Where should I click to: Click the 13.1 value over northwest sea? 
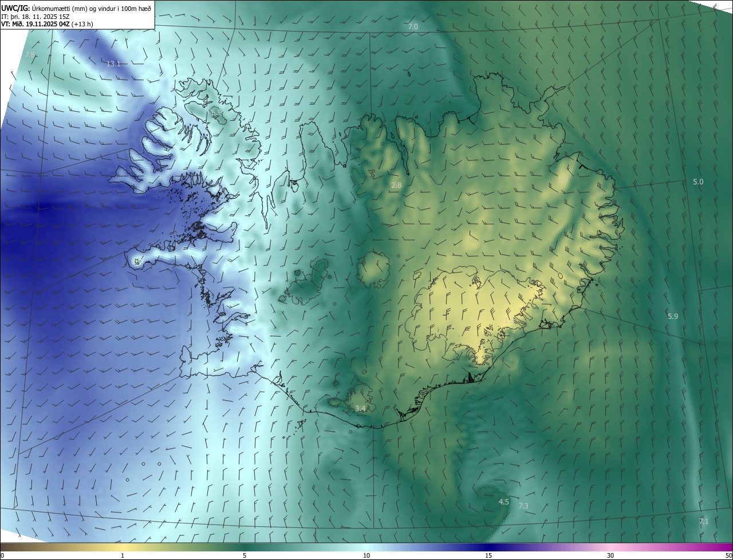pyautogui.click(x=113, y=64)
